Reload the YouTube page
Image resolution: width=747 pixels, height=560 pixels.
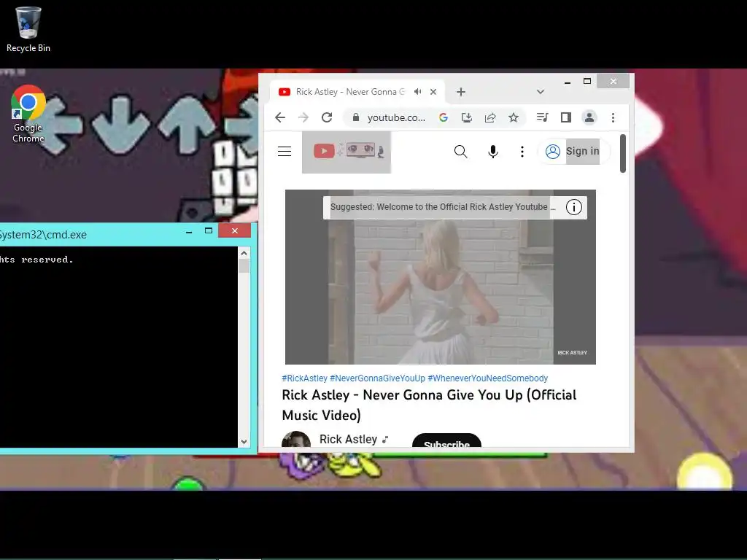click(x=327, y=117)
